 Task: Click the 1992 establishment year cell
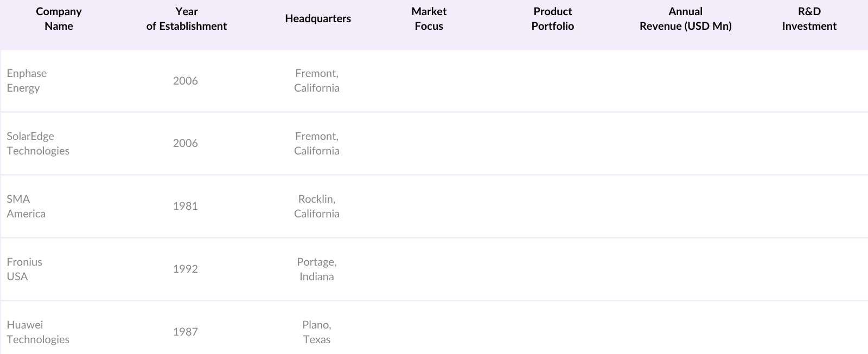pyautogui.click(x=186, y=269)
